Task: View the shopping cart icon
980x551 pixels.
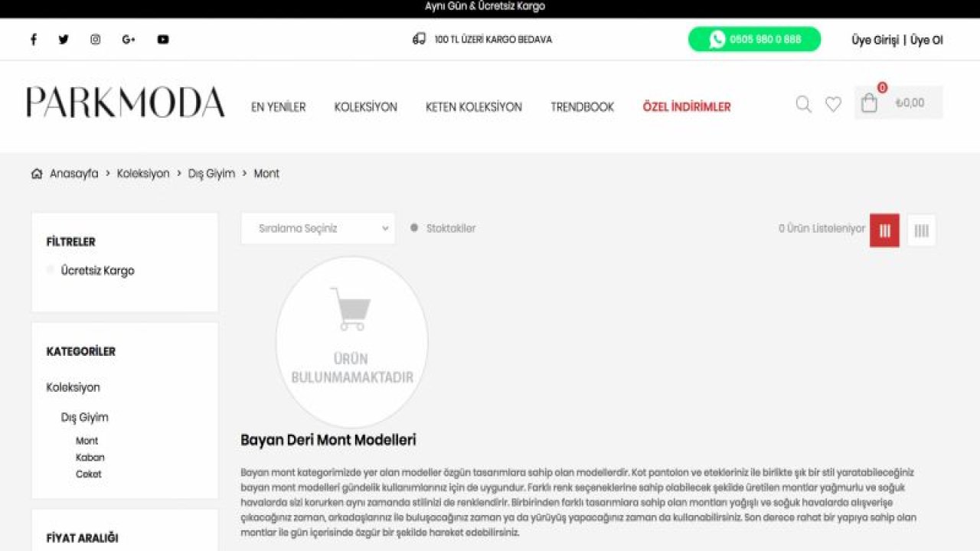Action: coord(869,103)
